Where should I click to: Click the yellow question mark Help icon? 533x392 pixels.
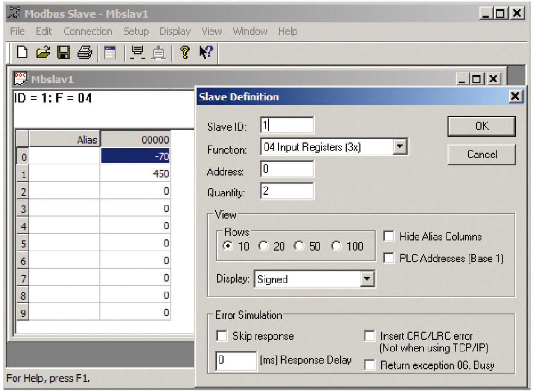[184, 52]
